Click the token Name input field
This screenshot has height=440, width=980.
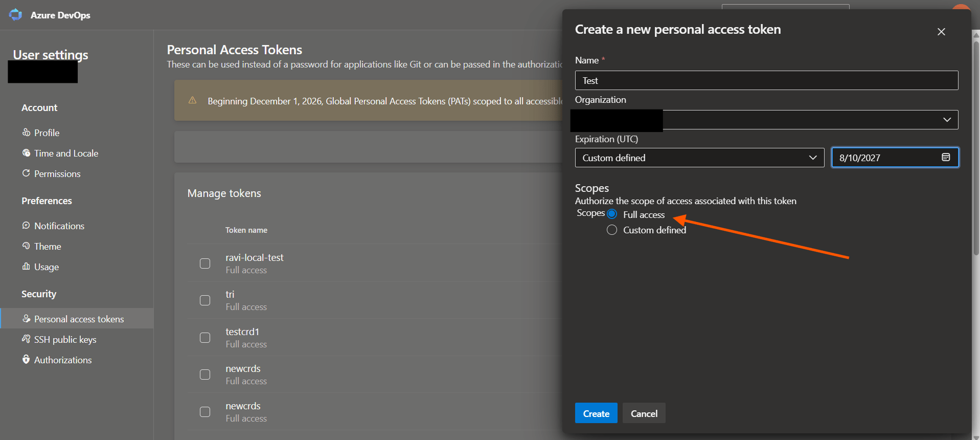tap(766, 80)
